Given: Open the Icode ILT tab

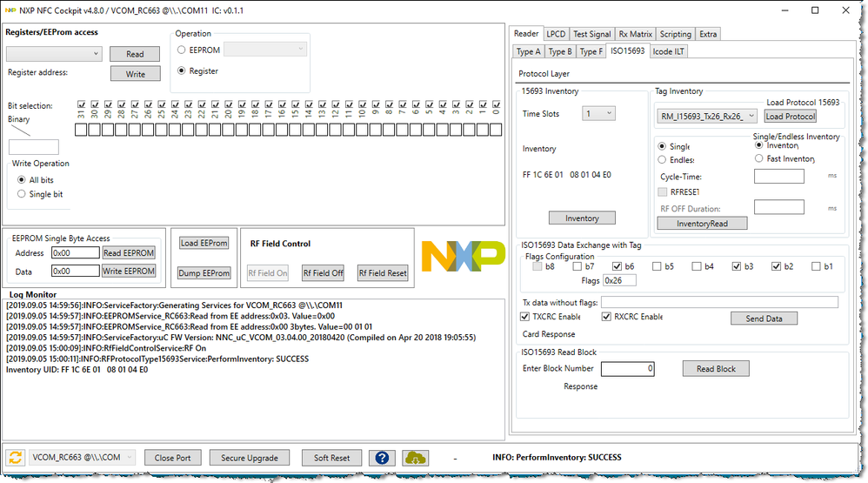Looking at the screenshot, I should 668,51.
